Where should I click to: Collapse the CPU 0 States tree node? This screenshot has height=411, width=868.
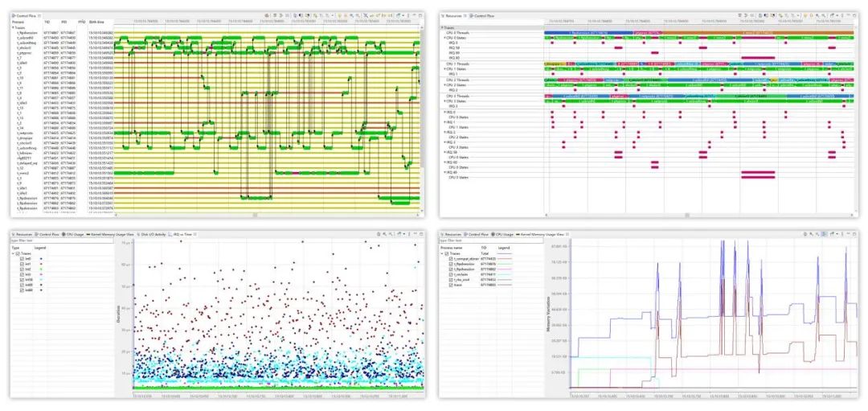(x=446, y=37)
